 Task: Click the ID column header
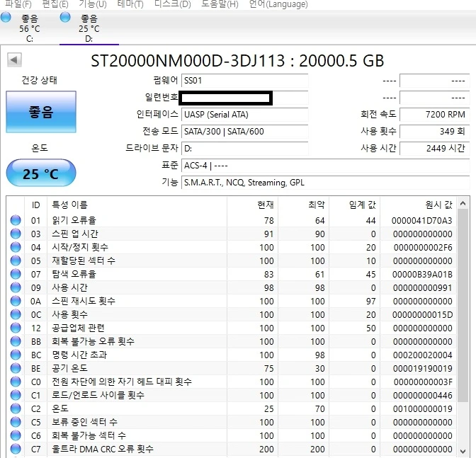point(36,205)
